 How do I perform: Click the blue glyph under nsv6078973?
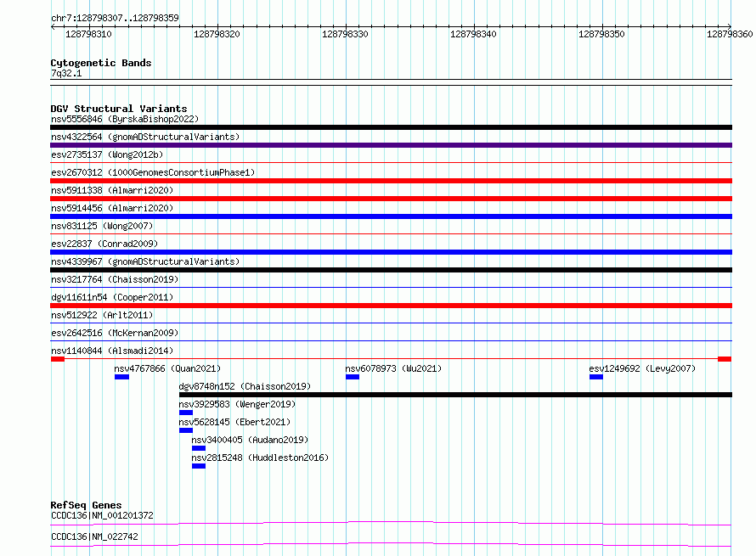click(353, 377)
